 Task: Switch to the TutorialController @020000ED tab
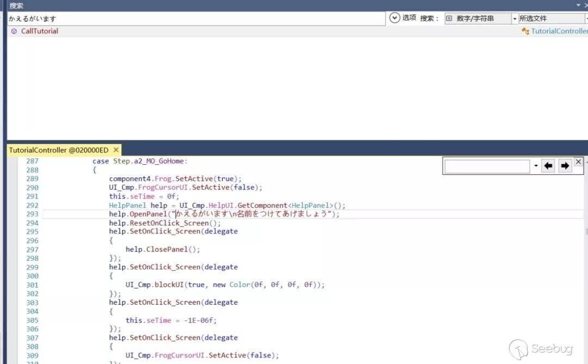59,150
